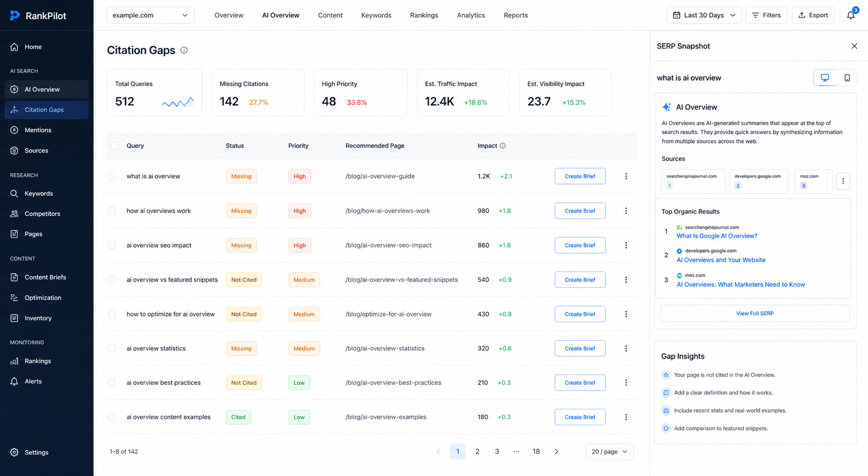
Task: Check the 'how ai overviews work' row
Action: pos(112,211)
